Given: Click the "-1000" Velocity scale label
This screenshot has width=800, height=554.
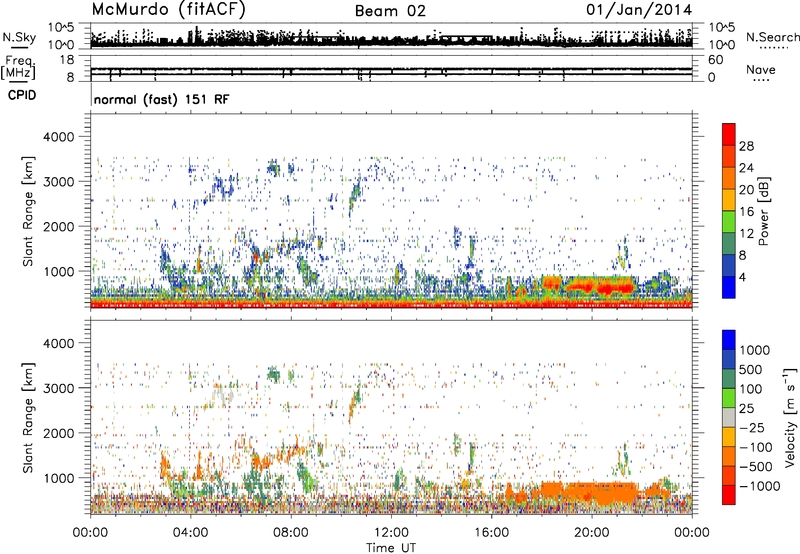Looking at the screenshot, I should [759, 486].
